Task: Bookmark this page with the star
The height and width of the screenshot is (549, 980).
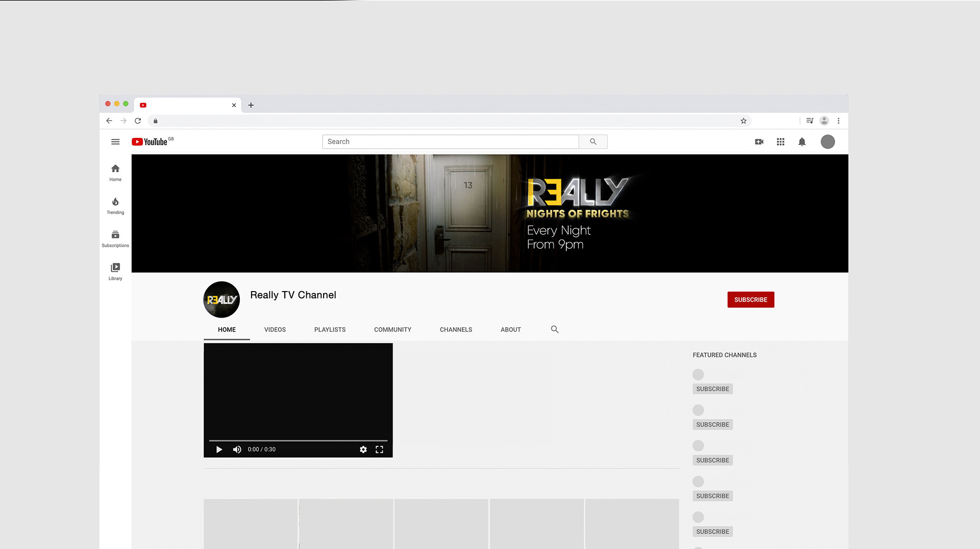Action: (744, 121)
